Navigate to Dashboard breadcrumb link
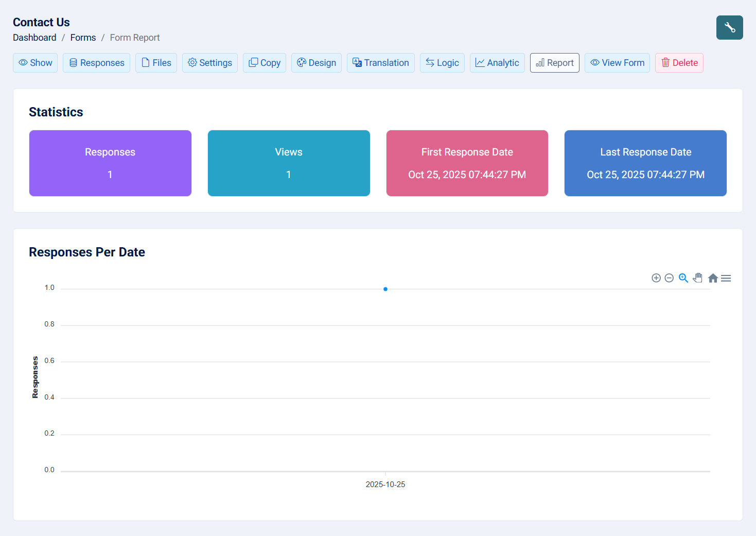Image resolution: width=756 pixels, height=536 pixels. coord(34,38)
